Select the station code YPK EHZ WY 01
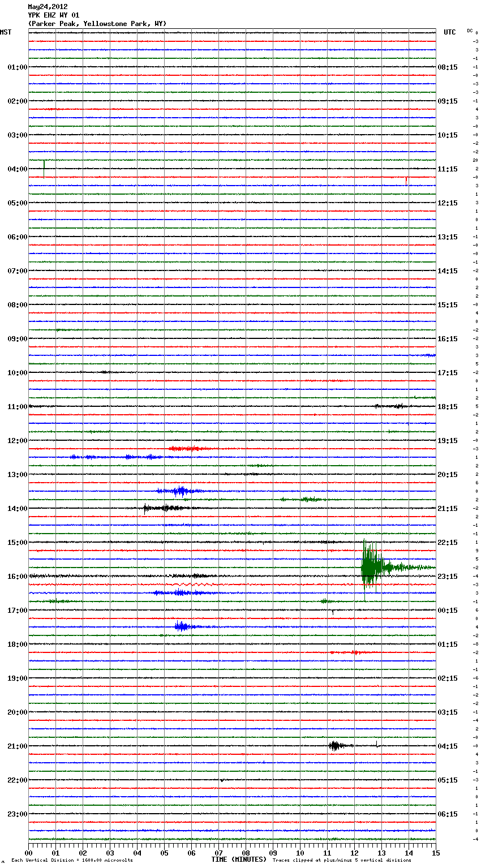The height and width of the screenshot is (868, 481). click(x=54, y=15)
